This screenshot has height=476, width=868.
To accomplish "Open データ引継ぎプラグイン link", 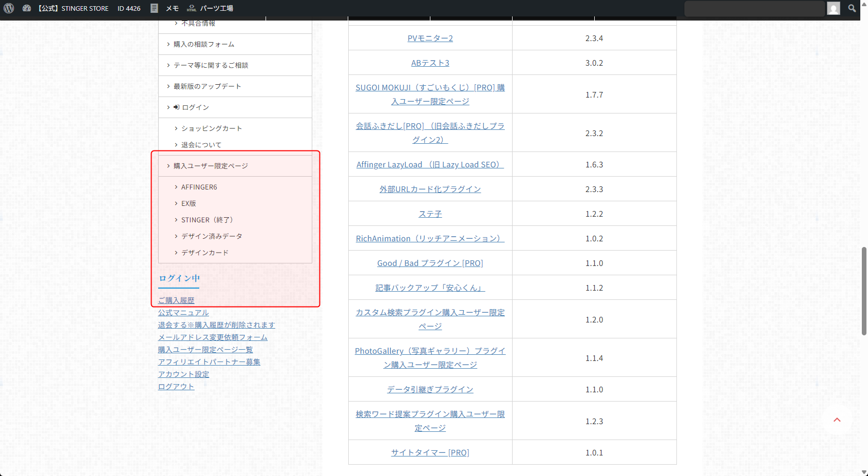I will point(430,389).
